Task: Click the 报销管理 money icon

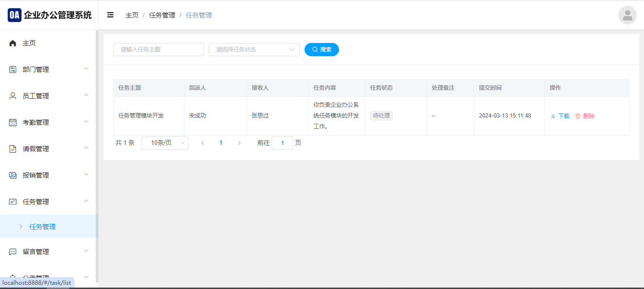Action: pos(13,175)
